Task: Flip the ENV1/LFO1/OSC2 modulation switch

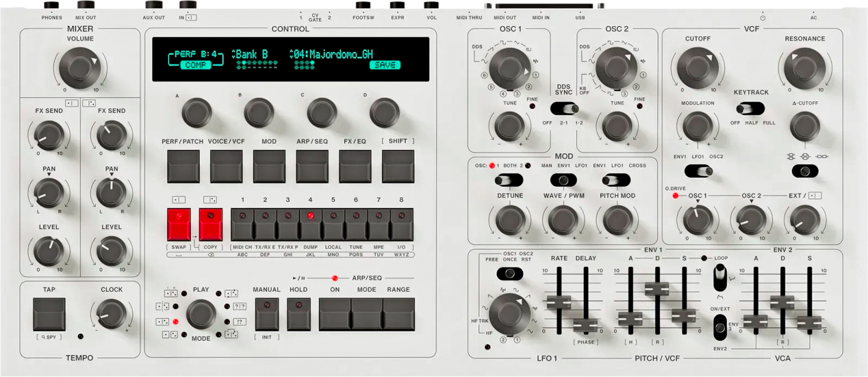Action: (699, 171)
